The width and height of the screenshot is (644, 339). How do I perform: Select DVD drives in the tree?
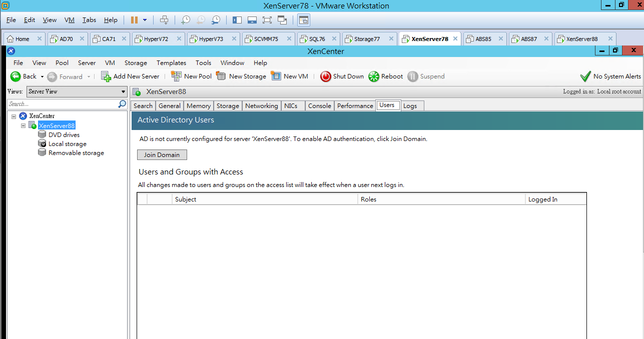pyautogui.click(x=64, y=135)
